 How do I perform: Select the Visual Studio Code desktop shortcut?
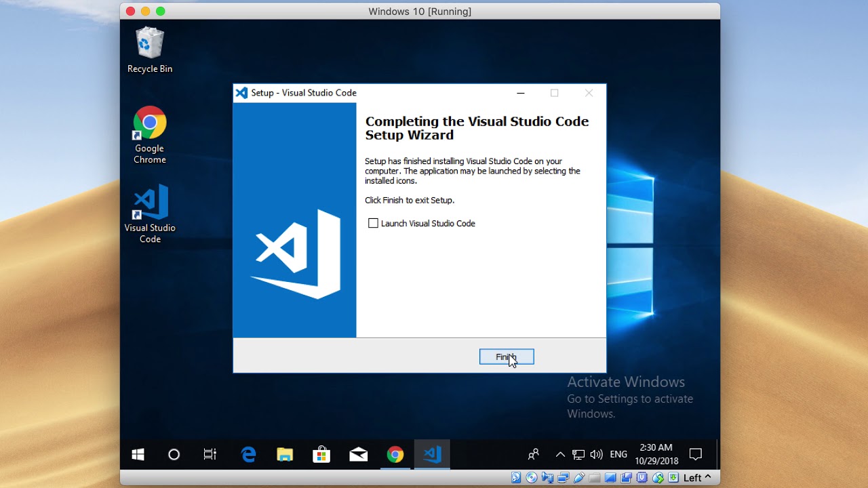click(150, 213)
